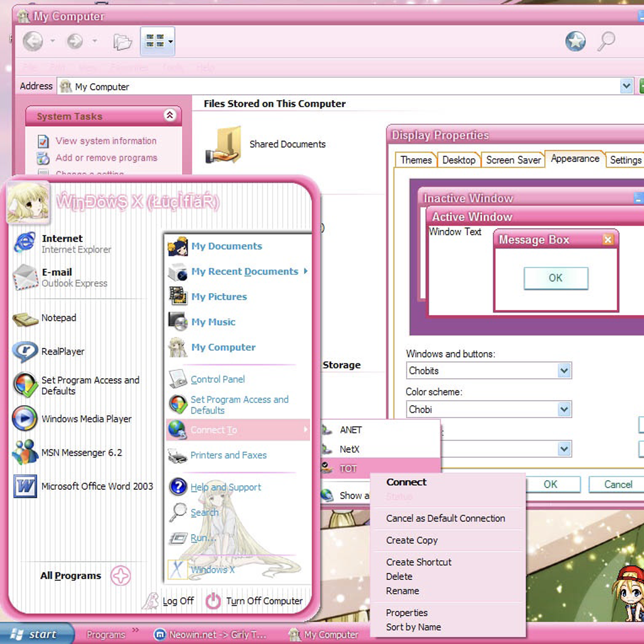Launch Microsoft Office Word 2003

pos(97,486)
